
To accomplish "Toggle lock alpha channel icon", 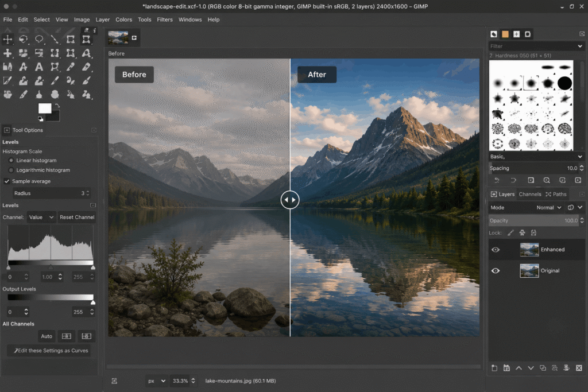I will [533, 232].
